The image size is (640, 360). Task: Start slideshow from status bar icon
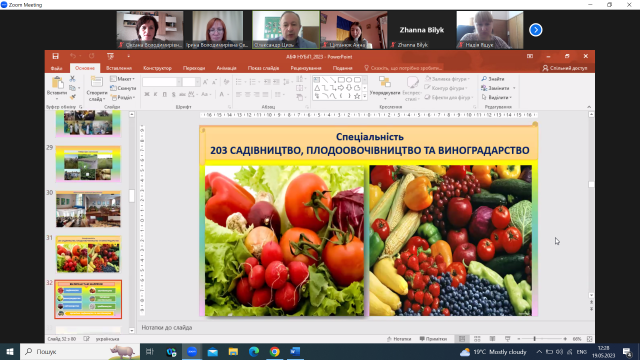[x=507, y=339]
